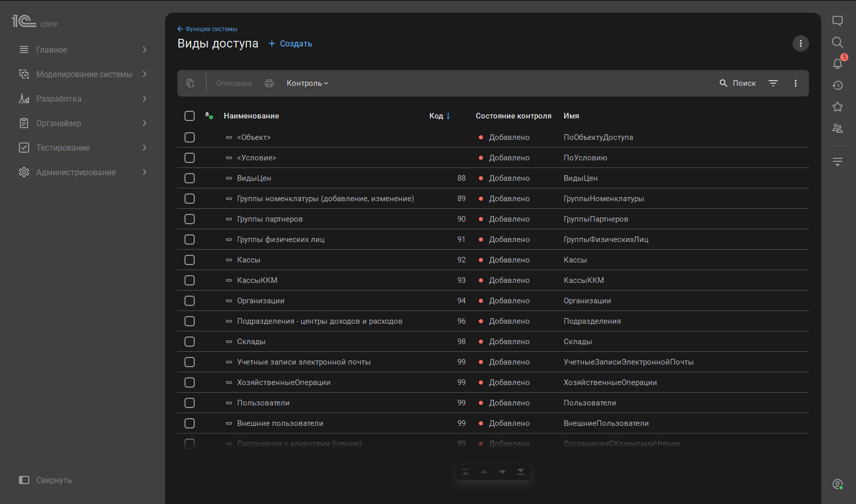Check the box next to Организации
The image size is (856, 504).
pos(190,301)
